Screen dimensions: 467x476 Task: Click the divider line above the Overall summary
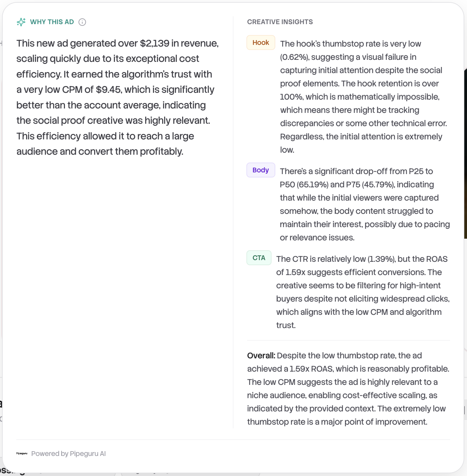pyautogui.click(x=348, y=340)
